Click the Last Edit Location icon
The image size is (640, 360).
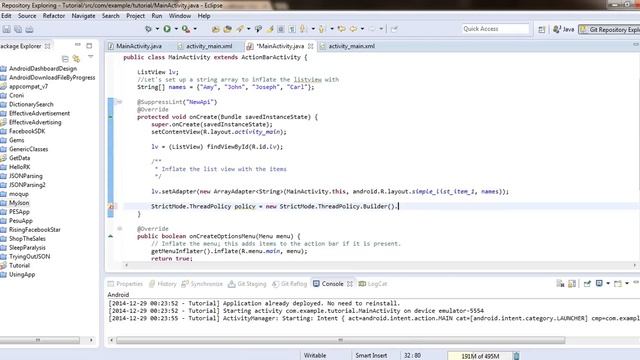(341, 29)
